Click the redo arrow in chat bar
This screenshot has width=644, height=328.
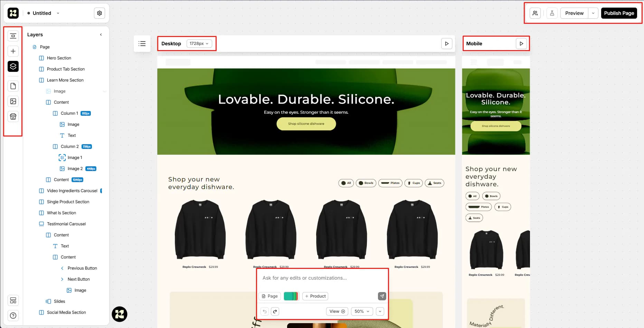coord(275,311)
